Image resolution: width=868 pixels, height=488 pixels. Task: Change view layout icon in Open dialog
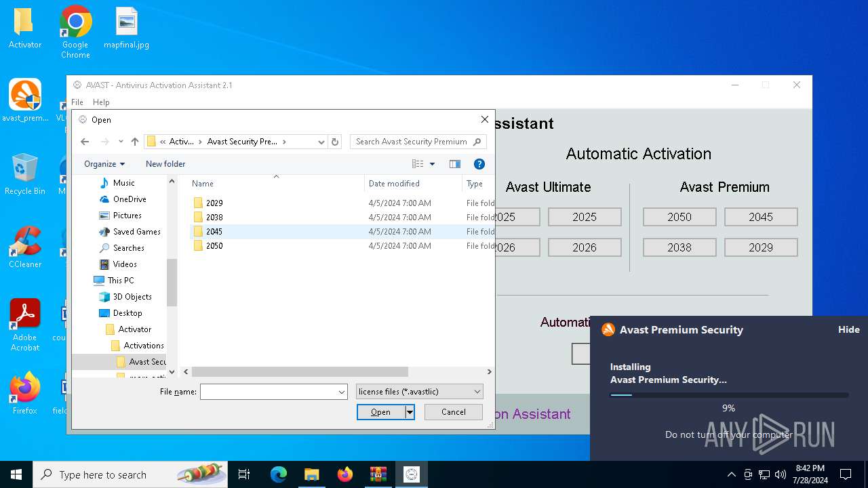(x=418, y=164)
